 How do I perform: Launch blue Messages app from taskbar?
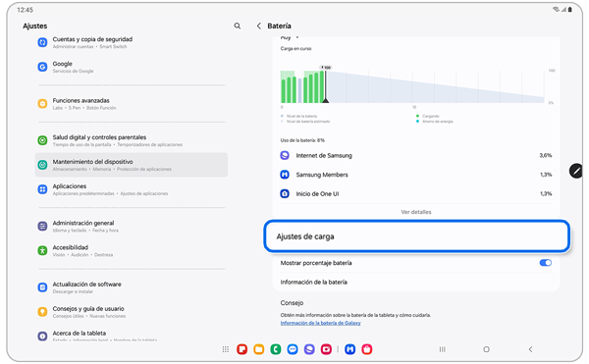click(293, 349)
